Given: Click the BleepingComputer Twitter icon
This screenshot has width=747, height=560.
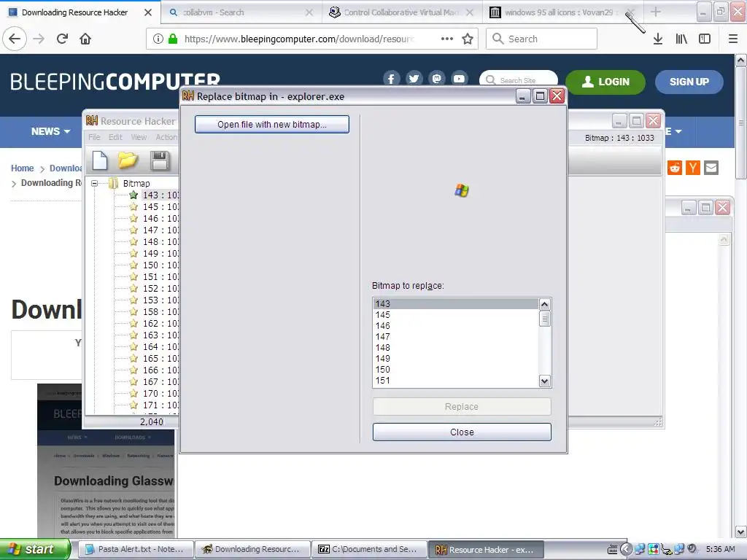Looking at the screenshot, I should tap(414, 79).
